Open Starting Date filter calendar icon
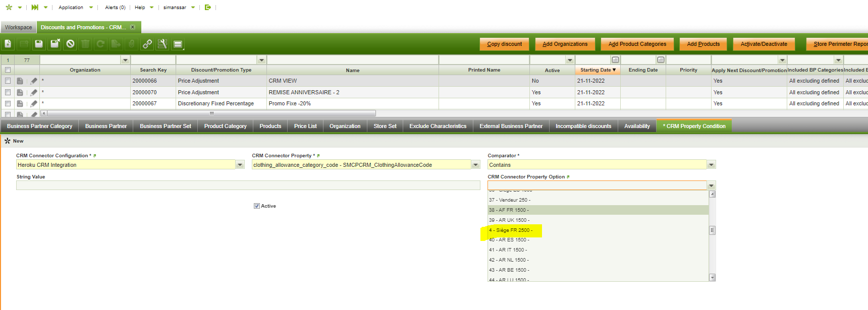868x310 pixels. point(615,60)
